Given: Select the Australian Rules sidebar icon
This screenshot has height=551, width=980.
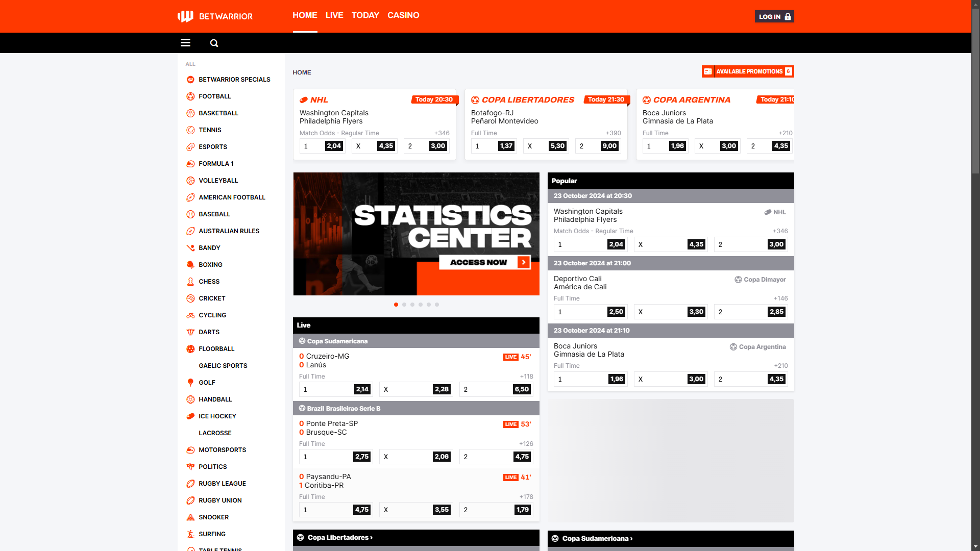Looking at the screenshot, I should coord(190,231).
